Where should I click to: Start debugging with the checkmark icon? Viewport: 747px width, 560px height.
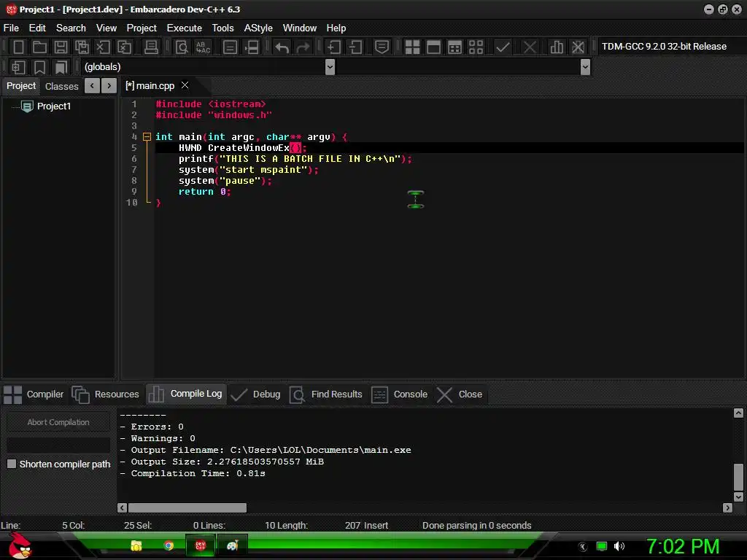503,47
